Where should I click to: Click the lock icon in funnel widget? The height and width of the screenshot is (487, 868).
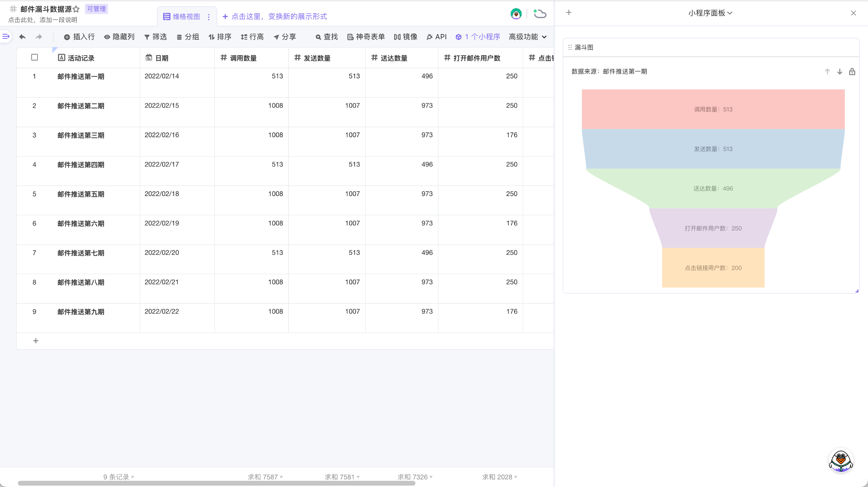pos(852,72)
